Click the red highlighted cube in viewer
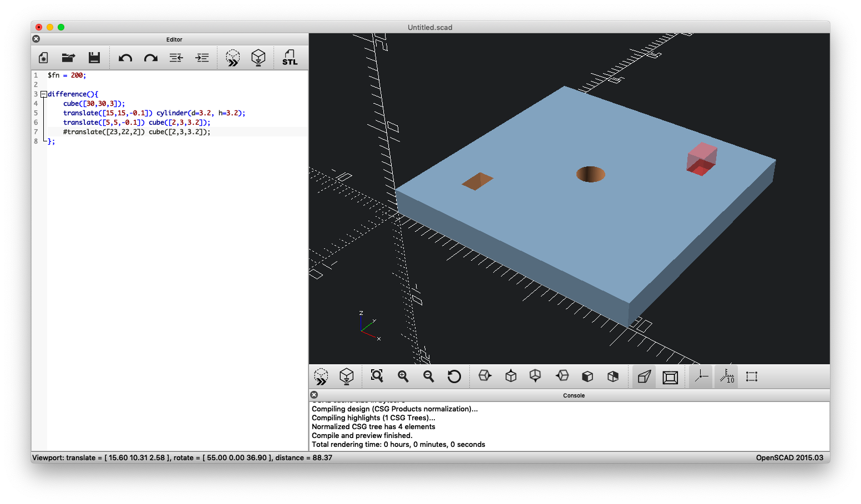 tap(702, 159)
